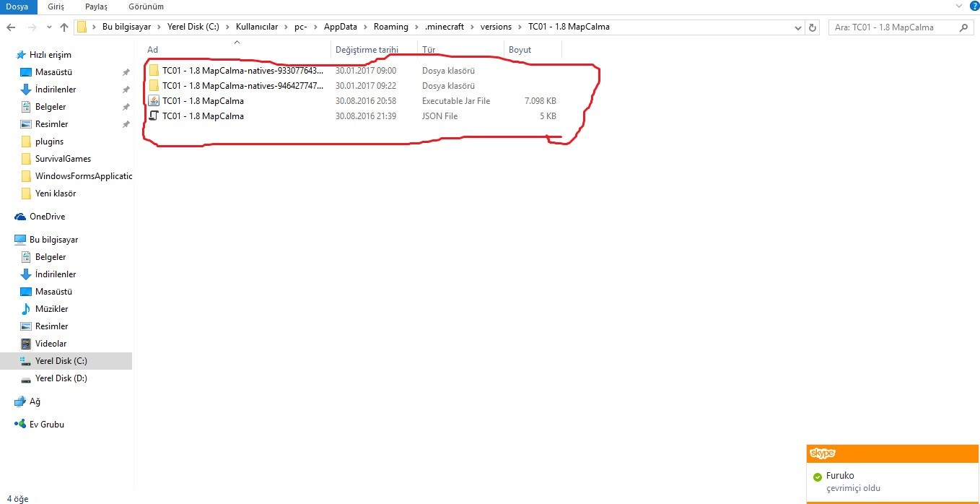Navigate to AppData in the breadcrumb
The image size is (980, 504).
pos(340,27)
